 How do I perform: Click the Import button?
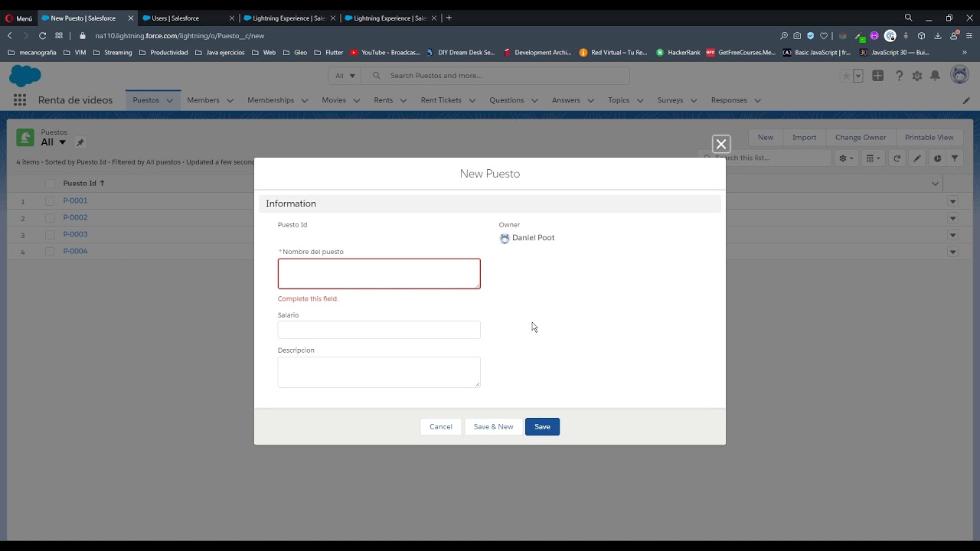tap(804, 138)
